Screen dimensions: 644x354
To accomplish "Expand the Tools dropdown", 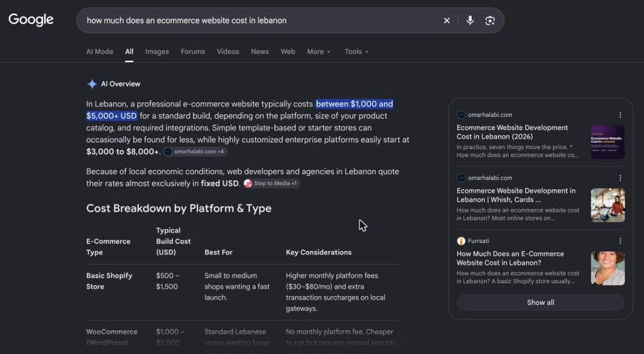I will 356,51.
